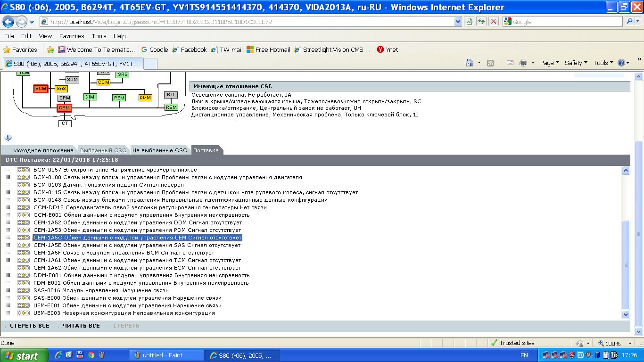Open the Safety menu dropdown
The image size is (644, 362).
pos(576,63)
